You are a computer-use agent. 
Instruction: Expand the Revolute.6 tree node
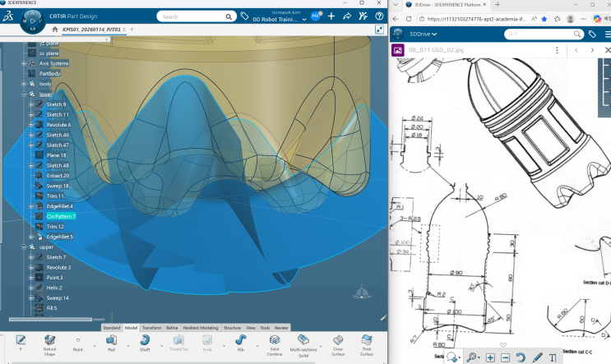[x=31, y=125]
